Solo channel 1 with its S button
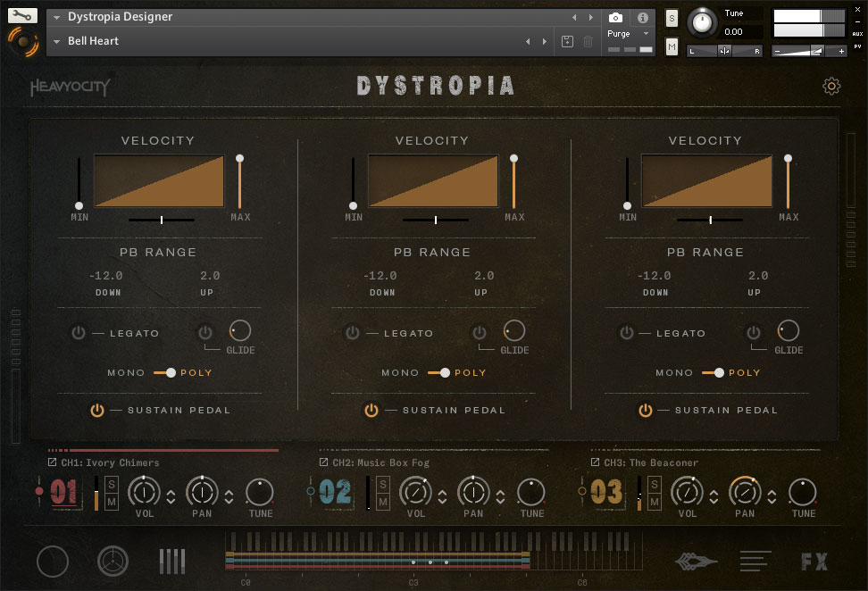868x591 pixels. [112, 484]
